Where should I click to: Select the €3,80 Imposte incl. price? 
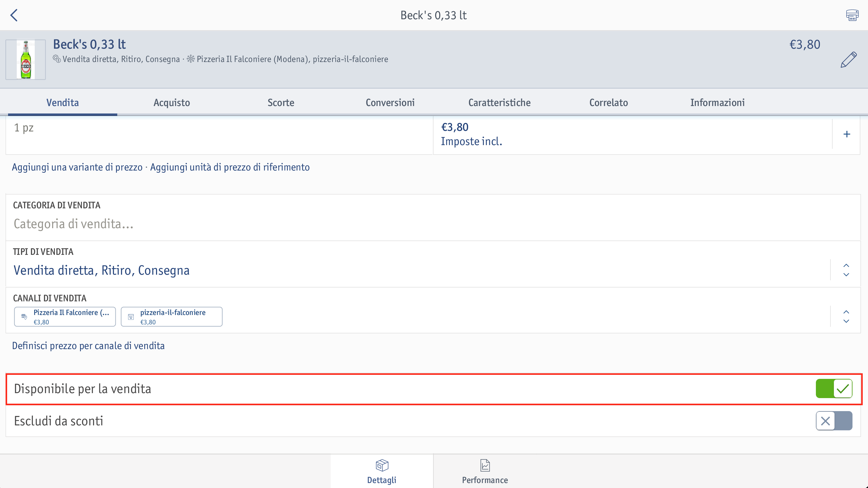[472, 134]
